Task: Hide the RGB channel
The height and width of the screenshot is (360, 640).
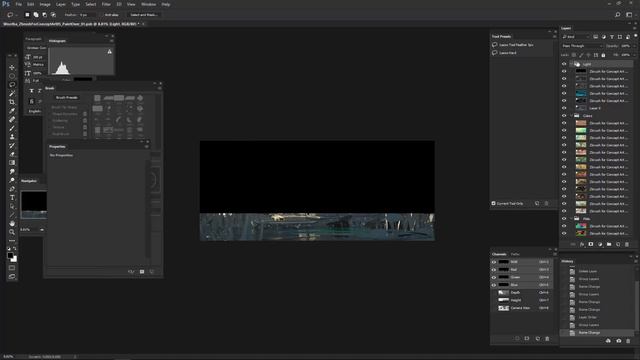Action: 494,262
